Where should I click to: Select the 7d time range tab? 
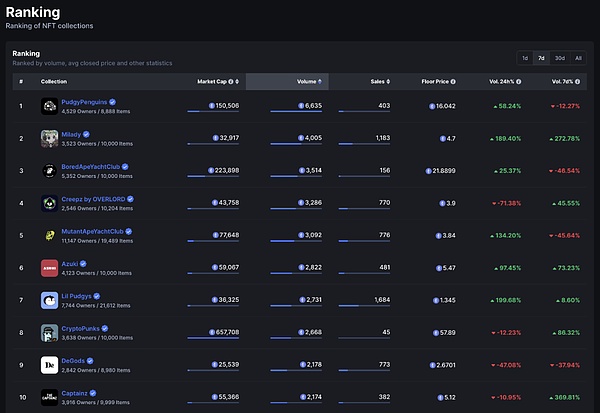click(x=541, y=58)
